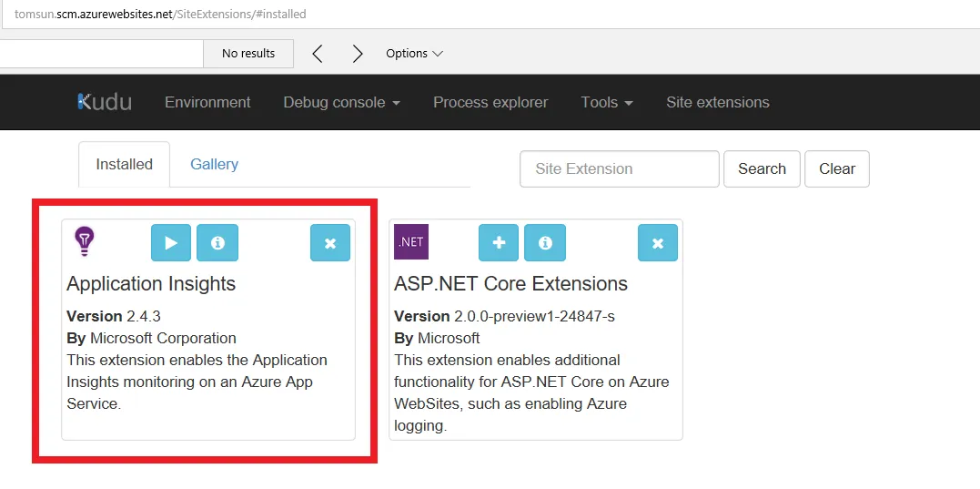Expand the Debug console menu
Image resolution: width=980 pixels, height=489 pixels.
342,103
